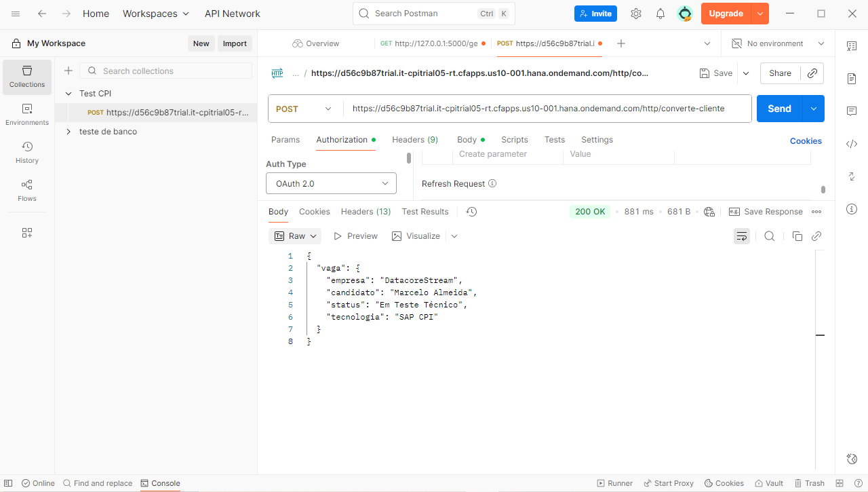868x492 pixels.
Task: Click the search icon in response body
Action: click(x=769, y=236)
